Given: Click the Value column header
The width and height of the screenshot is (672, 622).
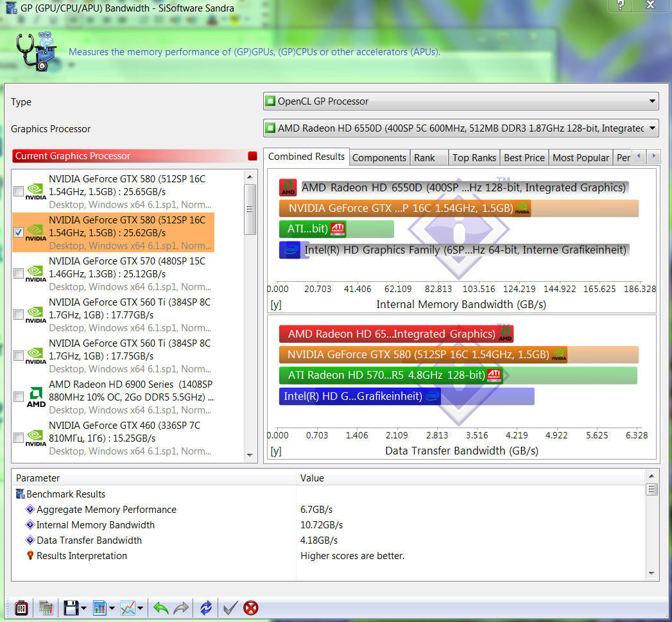Looking at the screenshot, I should click(x=470, y=478).
